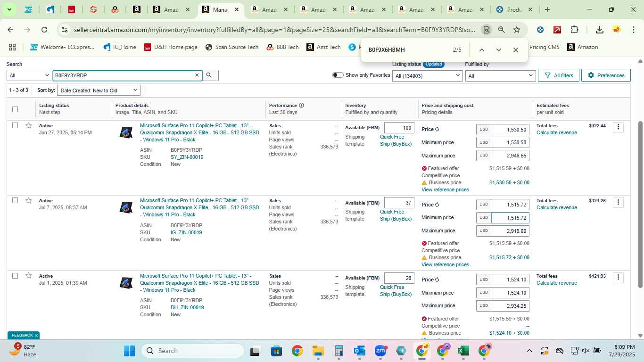
Task: Favorite the IG_ZIN-00019 listing with the star
Action: (29, 200)
